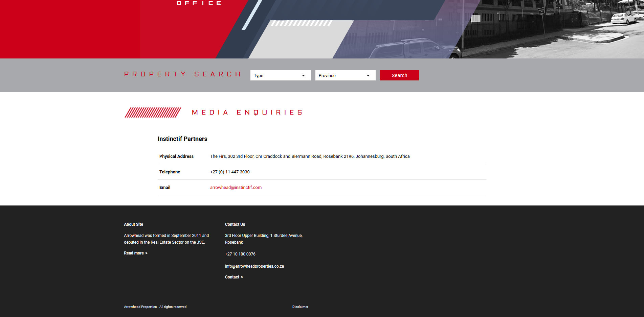Screen dimensions: 644x317
Task: Click the Instinctif Partners heading
Action: (x=182, y=139)
